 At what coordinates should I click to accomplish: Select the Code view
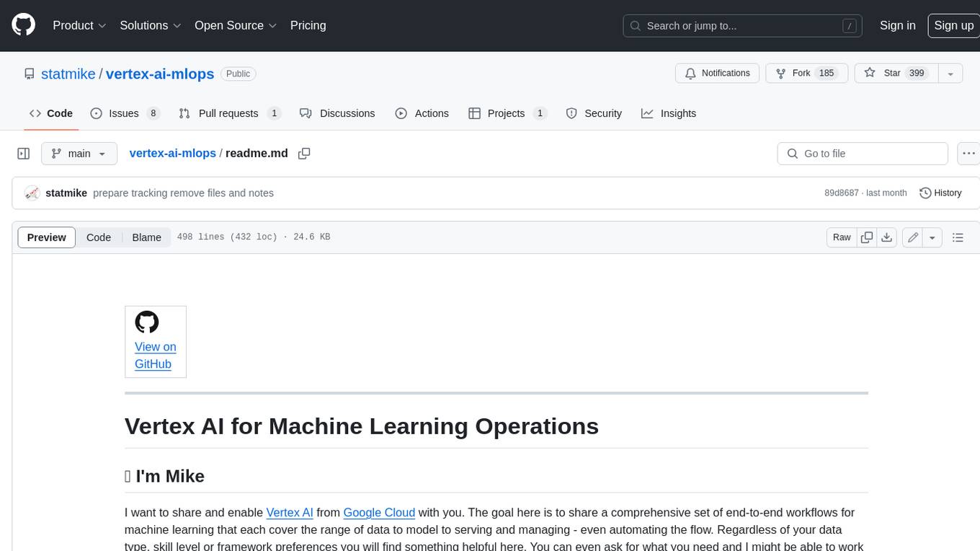pyautogui.click(x=99, y=237)
